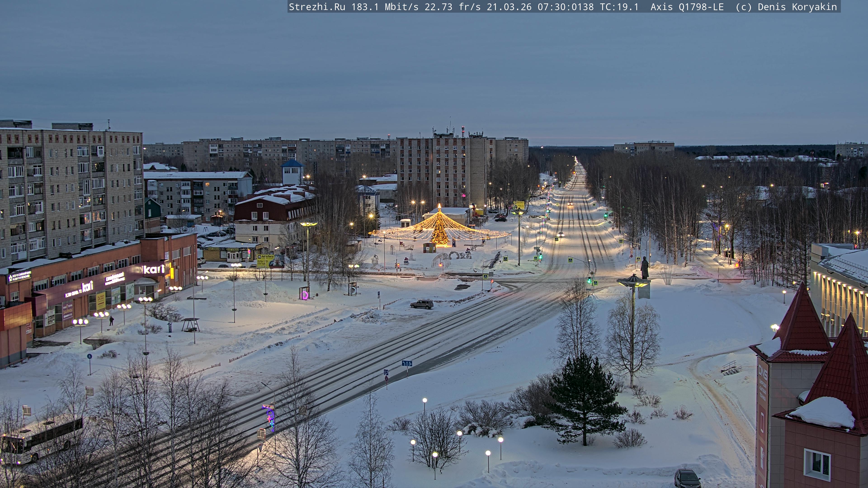This screenshot has height=488, width=868.
Task: Click the blue overhead lane direction sign
Action: coord(407,363)
